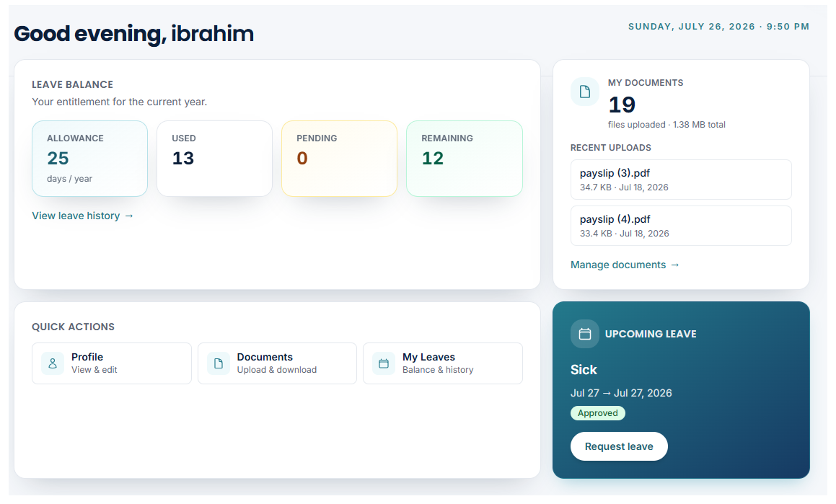The image size is (836, 504).
Task: Click 'Your entitlement for the current year.' text
Action: [x=120, y=102]
